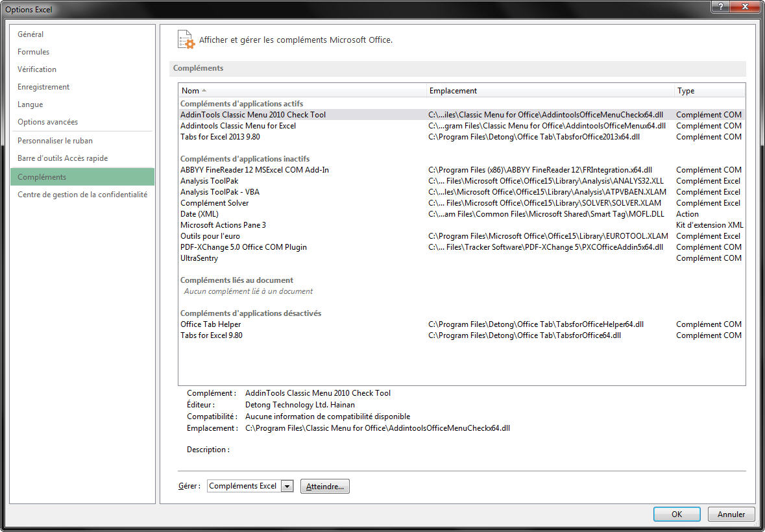The width and height of the screenshot is (765, 532).
Task: Select Outils pour l'euro row
Action: (461, 236)
